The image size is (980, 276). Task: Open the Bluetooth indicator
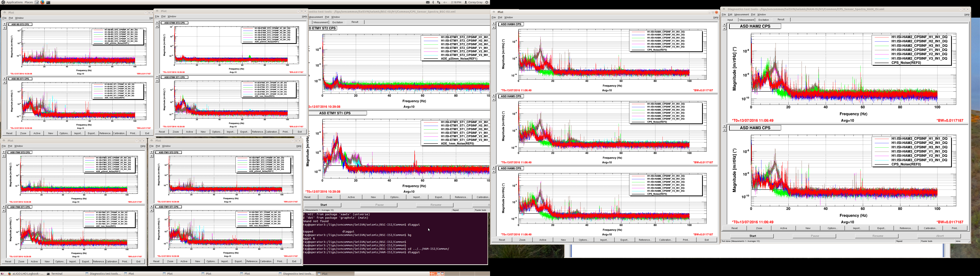[x=433, y=2]
